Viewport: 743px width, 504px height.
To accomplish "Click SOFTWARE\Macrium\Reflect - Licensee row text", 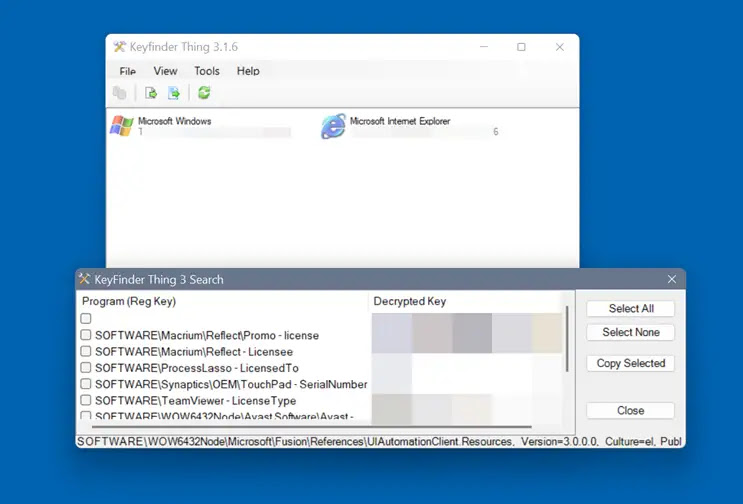I will (194, 352).
